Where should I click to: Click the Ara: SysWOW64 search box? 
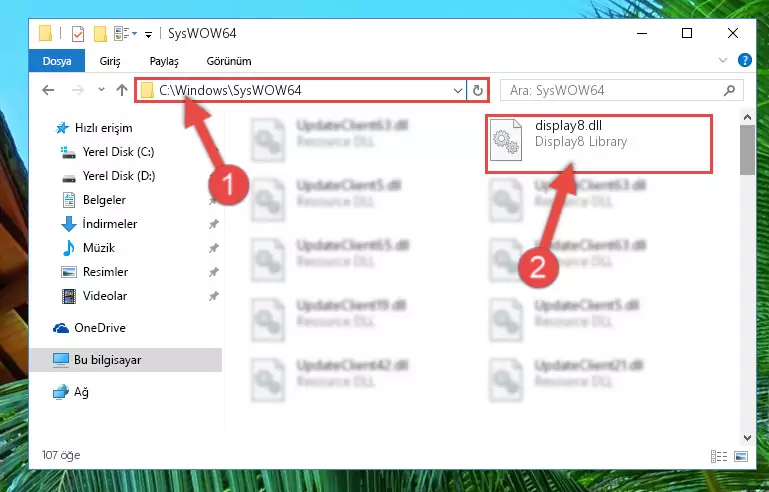(621, 90)
